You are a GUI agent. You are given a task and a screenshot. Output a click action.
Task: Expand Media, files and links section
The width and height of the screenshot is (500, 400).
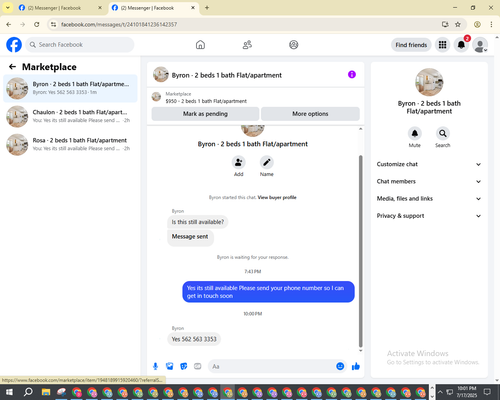429,199
